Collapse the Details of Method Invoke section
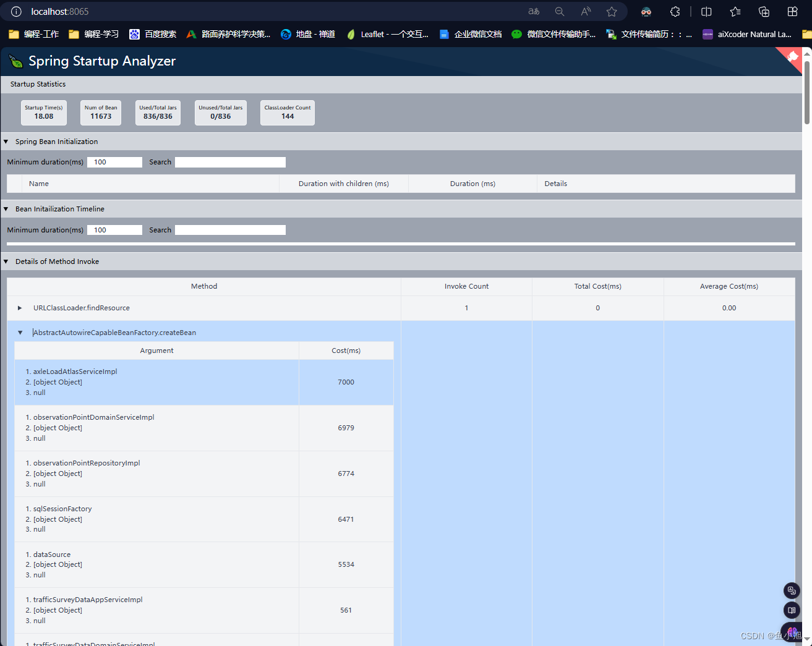 click(x=6, y=261)
